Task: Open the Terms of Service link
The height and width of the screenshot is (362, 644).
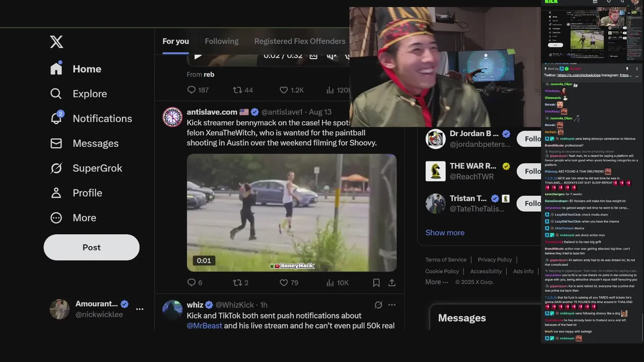Action: [446, 259]
